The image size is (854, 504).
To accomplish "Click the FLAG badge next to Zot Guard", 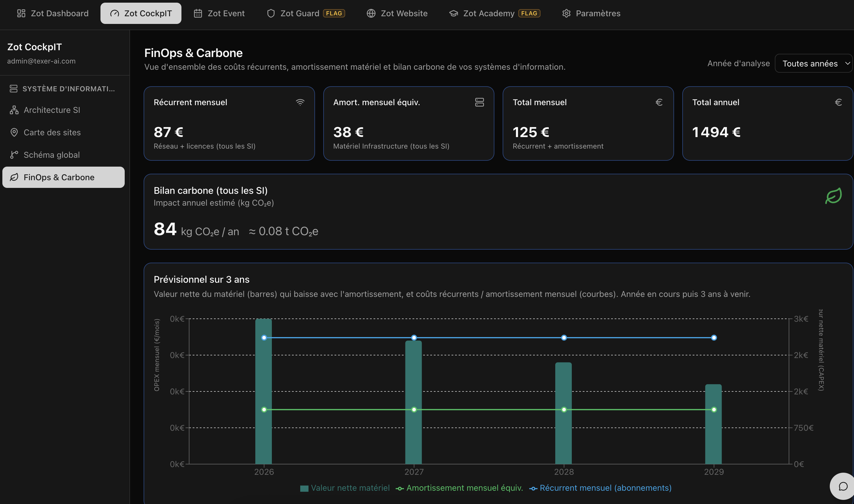I will 334,13.
